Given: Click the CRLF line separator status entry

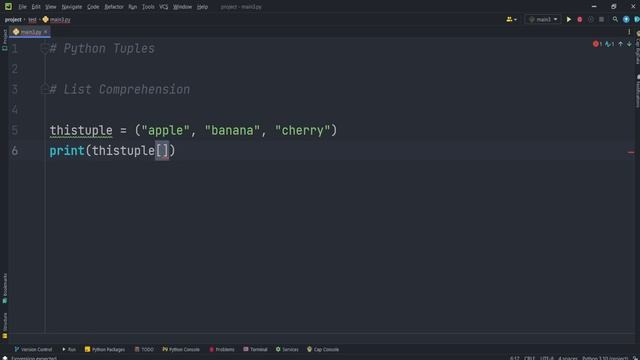Looking at the screenshot, I should tap(529, 358).
